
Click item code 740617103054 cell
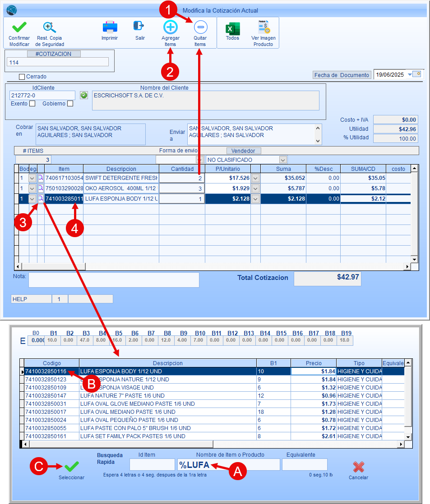(x=64, y=178)
